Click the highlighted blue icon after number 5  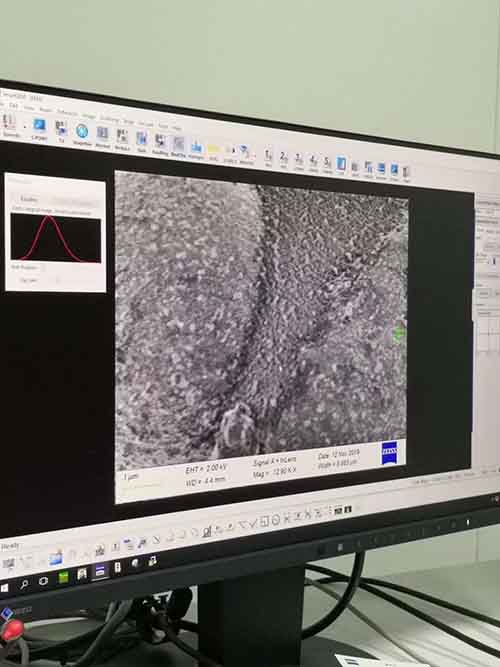(341, 164)
